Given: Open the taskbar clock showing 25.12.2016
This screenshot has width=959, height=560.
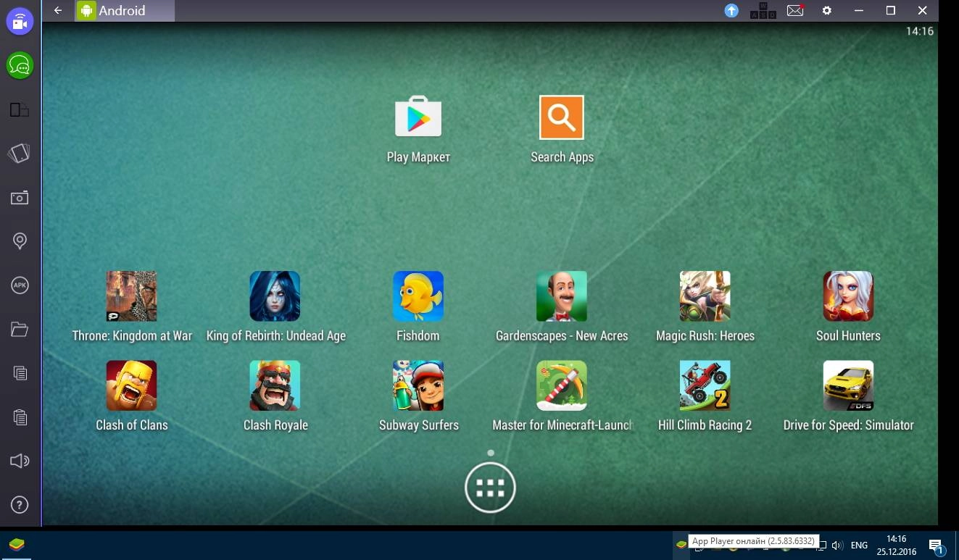Looking at the screenshot, I should tap(897, 545).
